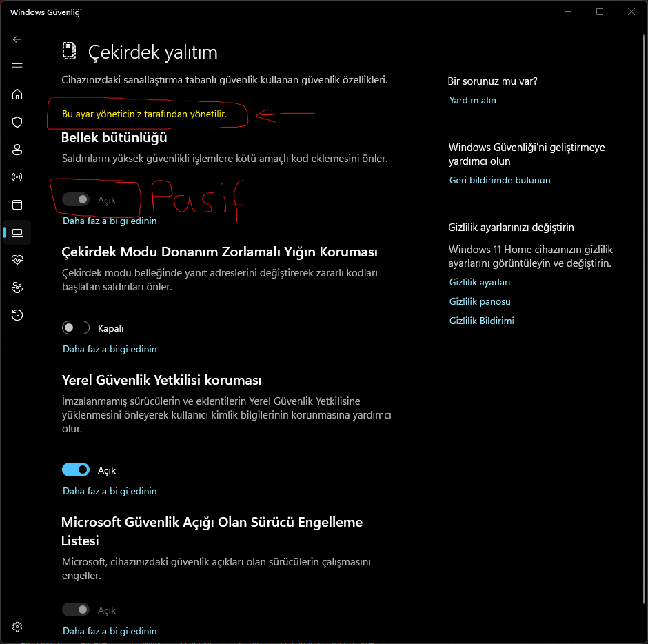This screenshot has height=644, width=648.
Task: Click the Çekirdek yalıtım chip icon
Action: pos(69,51)
